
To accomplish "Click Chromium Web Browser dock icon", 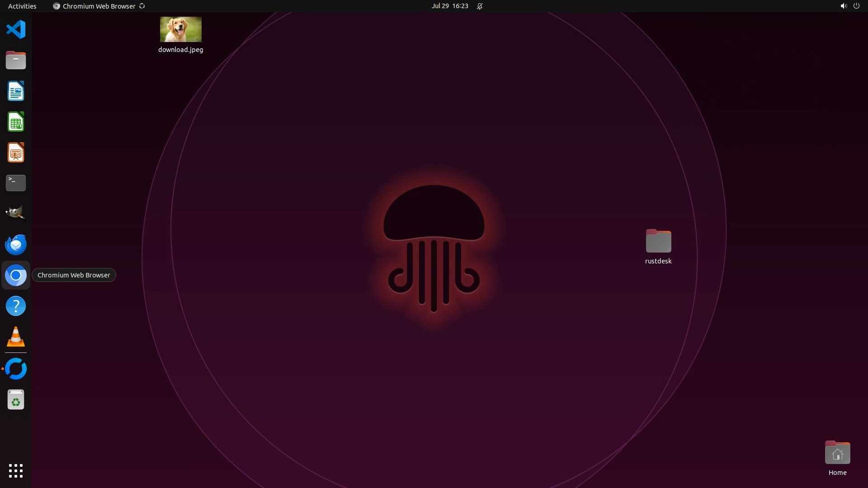I will pos(16,275).
